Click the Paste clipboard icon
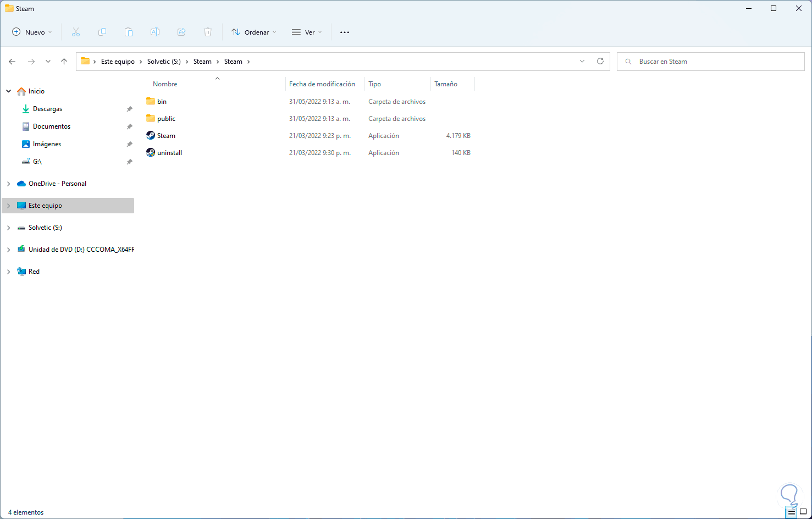This screenshot has height=519, width=812. (x=129, y=32)
